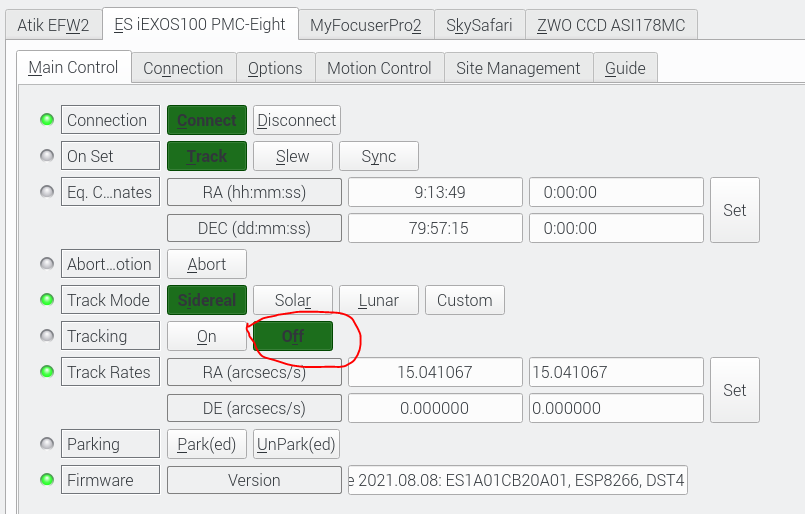Click the Track Mode property label
The height and width of the screenshot is (514, 805).
[110, 300]
